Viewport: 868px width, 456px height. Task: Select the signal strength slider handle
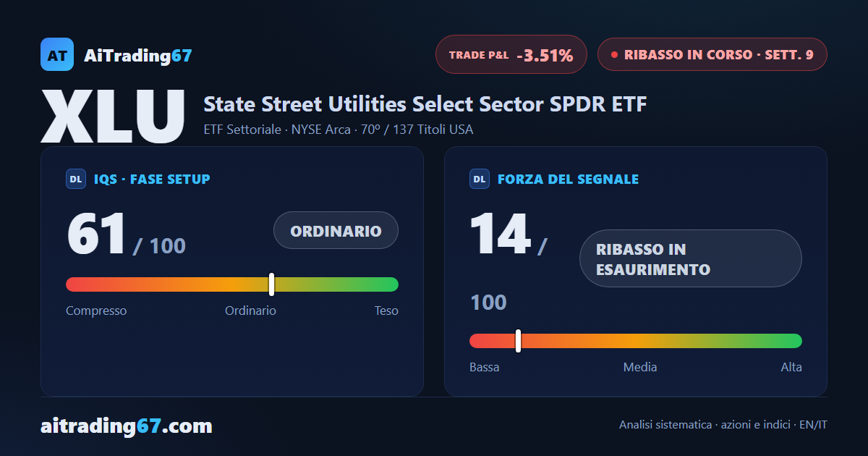[x=518, y=341]
